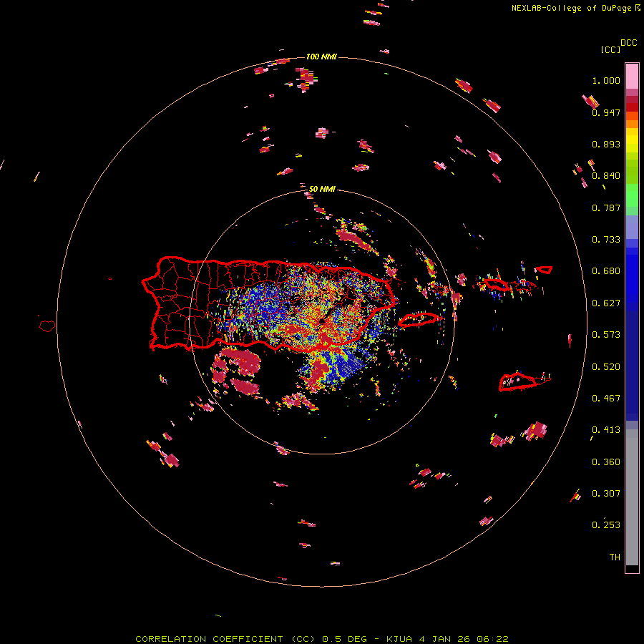Viewport: 644px width, 644px height.
Task: Pick the orange swatch on the color bar
Action: click(x=632, y=124)
